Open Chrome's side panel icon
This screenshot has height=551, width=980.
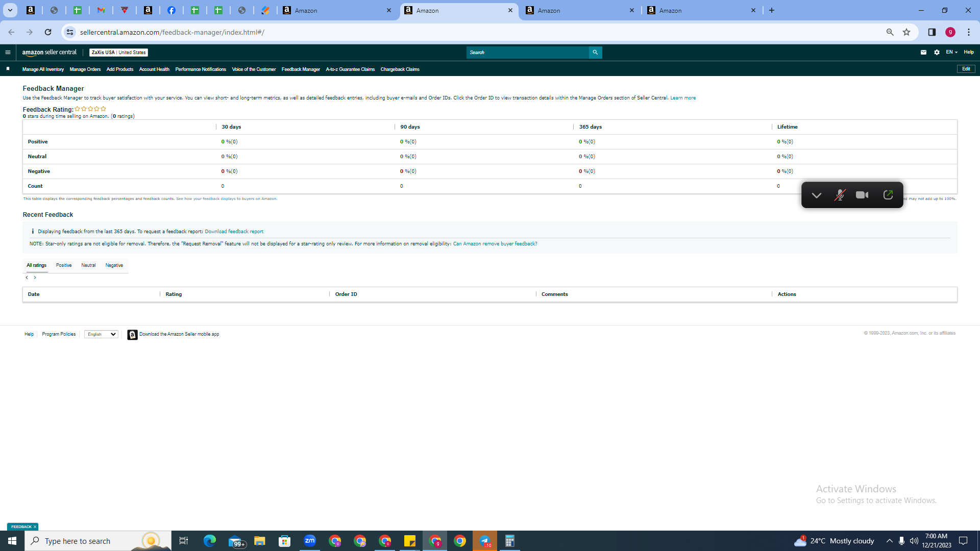tap(932, 32)
